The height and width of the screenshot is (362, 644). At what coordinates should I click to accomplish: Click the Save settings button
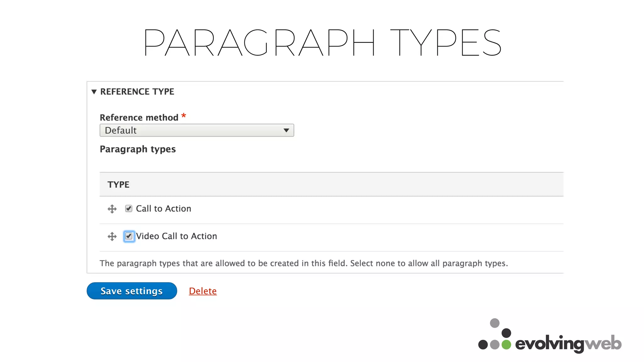click(132, 291)
